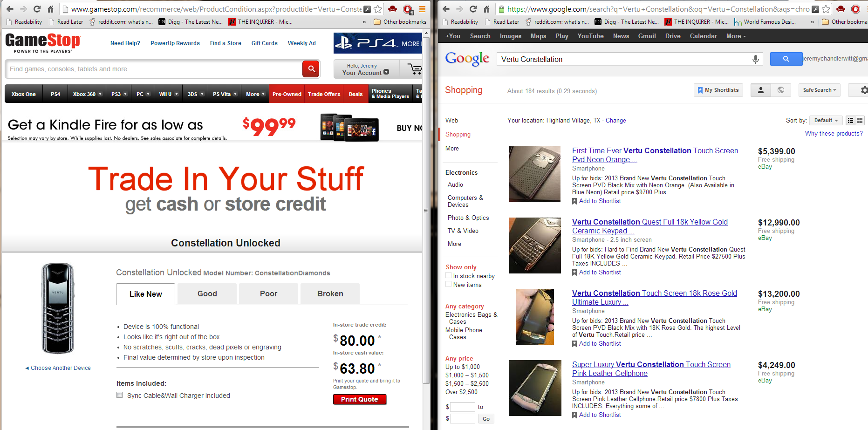
Task: Click Change location link
Action: tap(615, 120)
